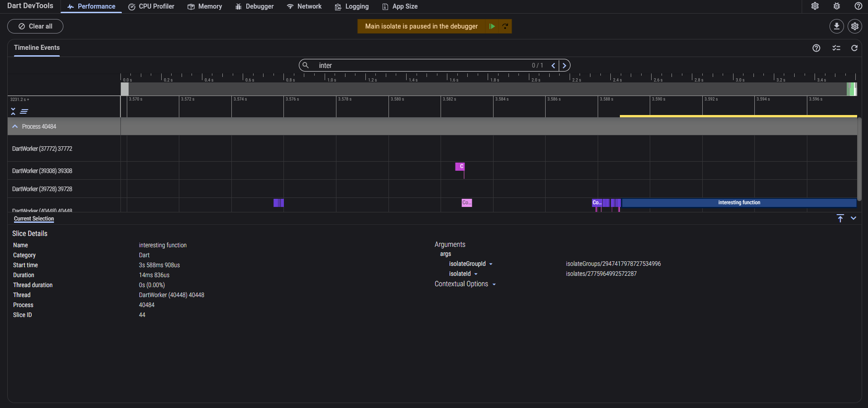868x408 pixels.
Task: Click thread value 'DartWorker (40448) 40448'
Action: 172,295
